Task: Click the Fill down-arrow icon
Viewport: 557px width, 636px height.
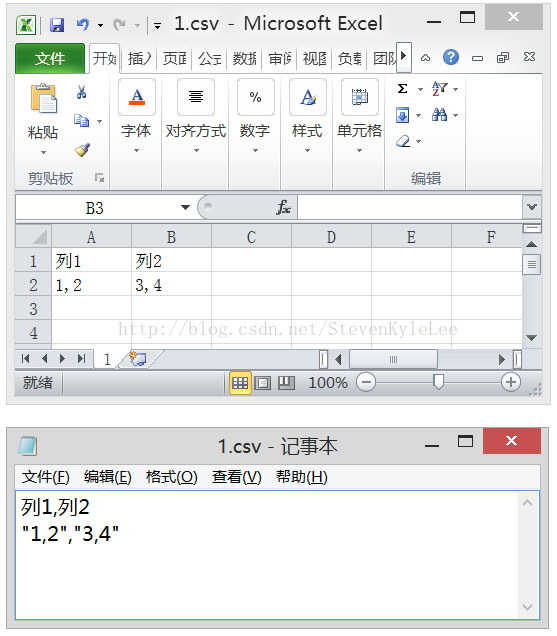Action: click(x=402, y=115)
